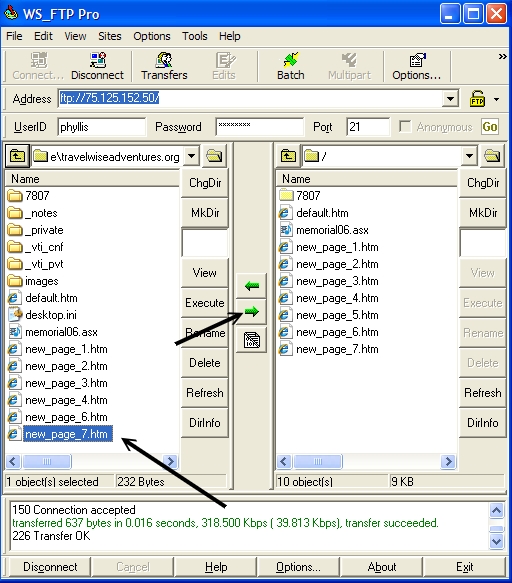Click remote pane horizontal scroll left arrow
The height and width of the screenshot is (583, 512).
click(284, 461)
